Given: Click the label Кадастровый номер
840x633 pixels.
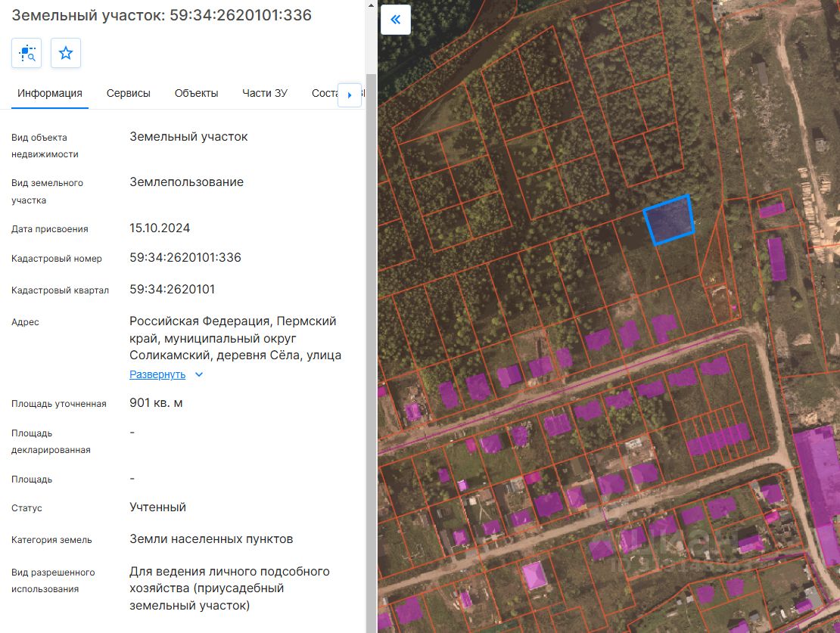Looking at the screenshot, I should [x=56, y=259].
